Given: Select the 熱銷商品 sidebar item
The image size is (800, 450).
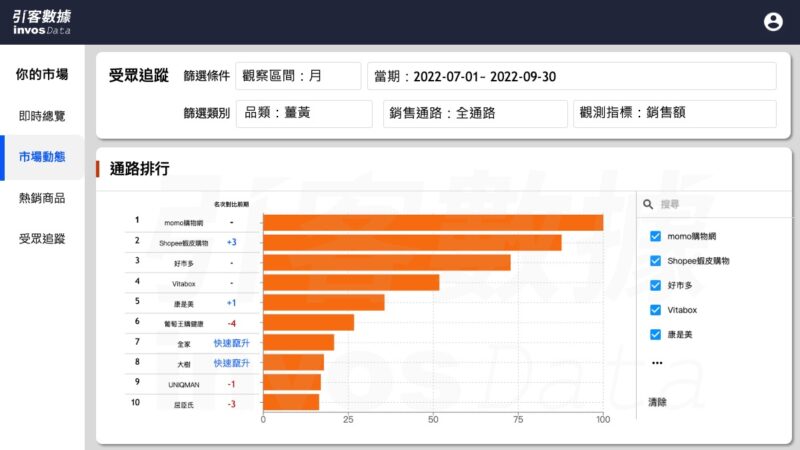Looking at the screenshot, I should [x=42, y=198].
